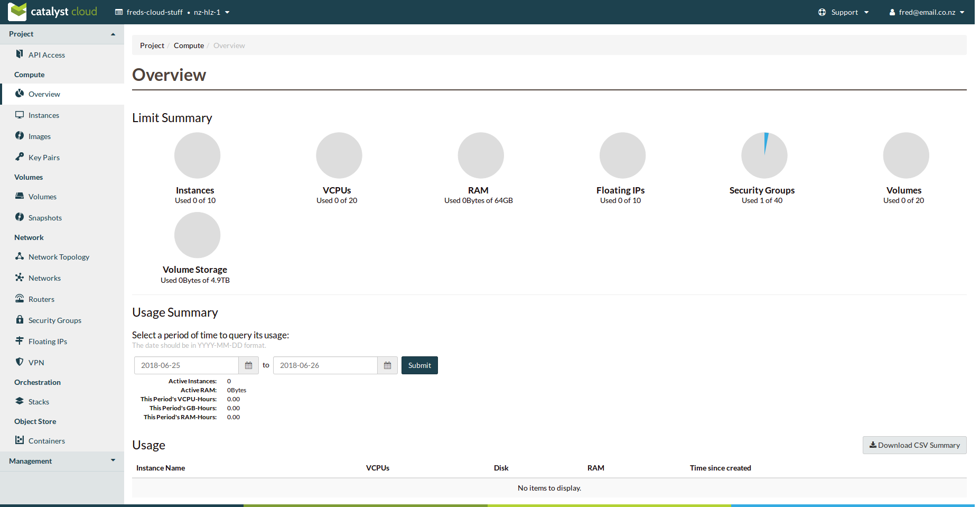The image size is (980, 507).
Task: Click the Catalyst Cloud logo
Action: [53, 12]
